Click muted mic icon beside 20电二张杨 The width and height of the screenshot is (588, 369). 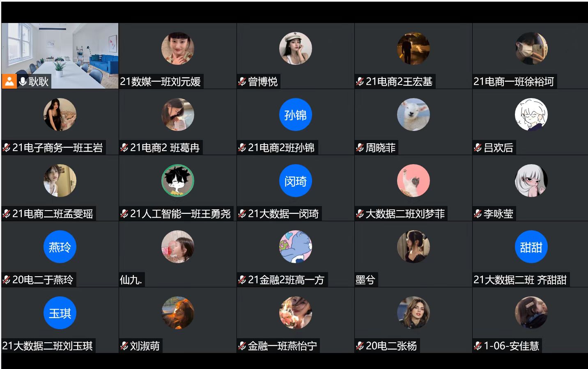pos(360,346)
